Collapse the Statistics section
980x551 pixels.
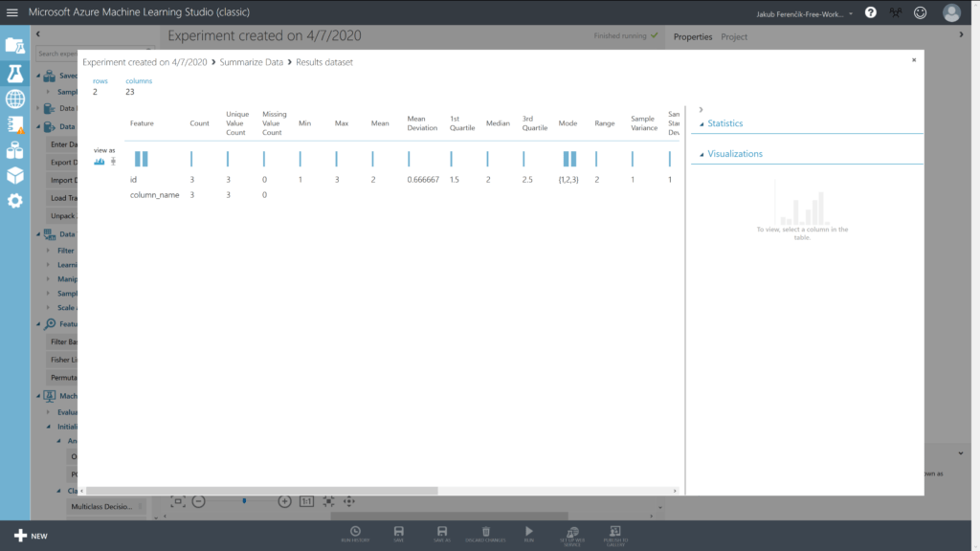pos(701,123)
